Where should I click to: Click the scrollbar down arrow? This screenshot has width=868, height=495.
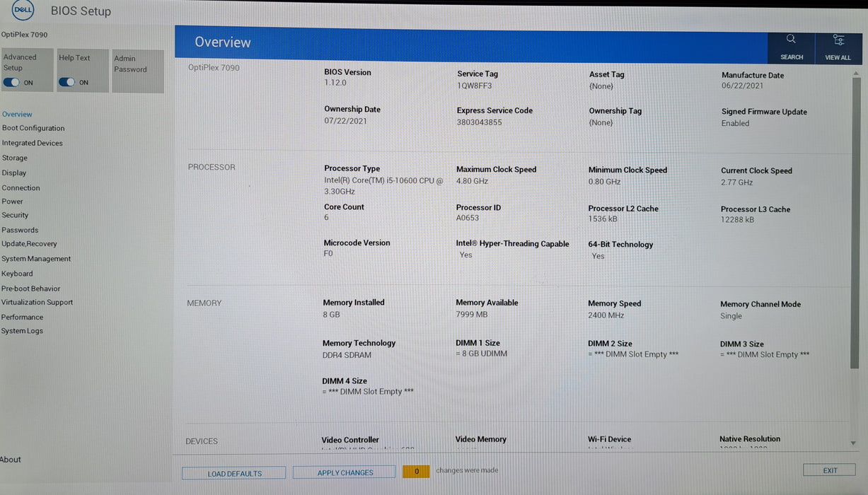click(x=853, y=443)
